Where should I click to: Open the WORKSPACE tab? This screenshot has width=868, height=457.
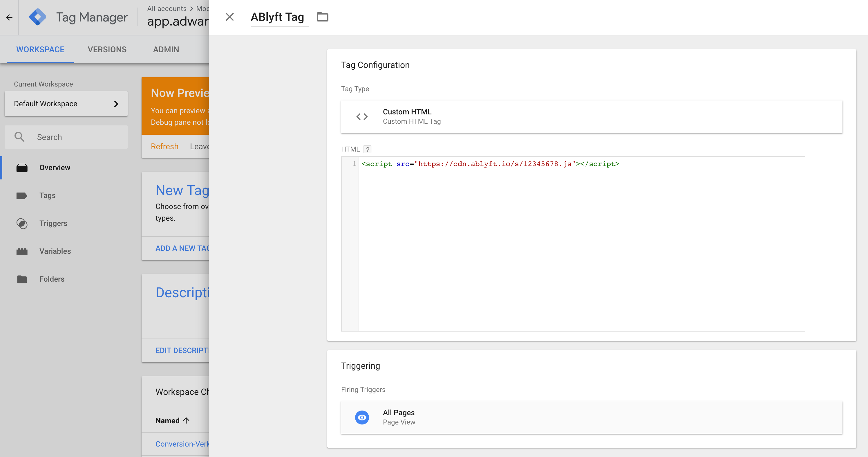[x=40, y=50]
